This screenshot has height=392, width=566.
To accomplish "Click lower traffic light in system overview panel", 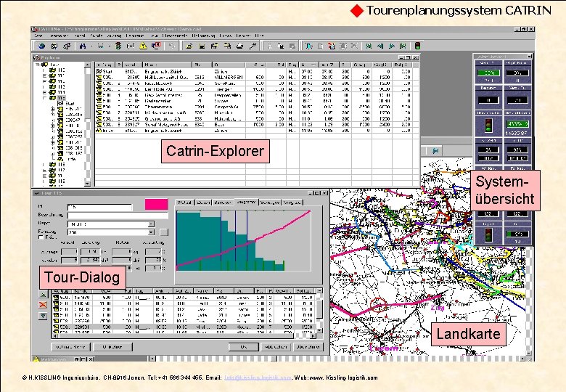I will [x=488, y=235].
